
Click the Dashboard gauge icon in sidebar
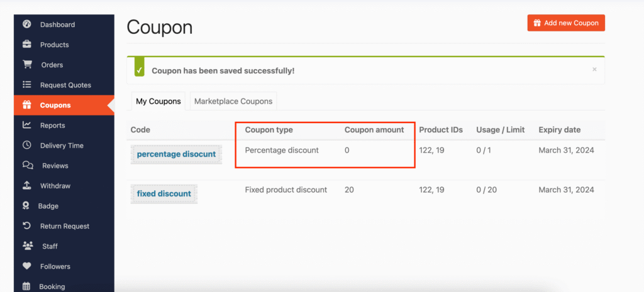tap(27, 24)
